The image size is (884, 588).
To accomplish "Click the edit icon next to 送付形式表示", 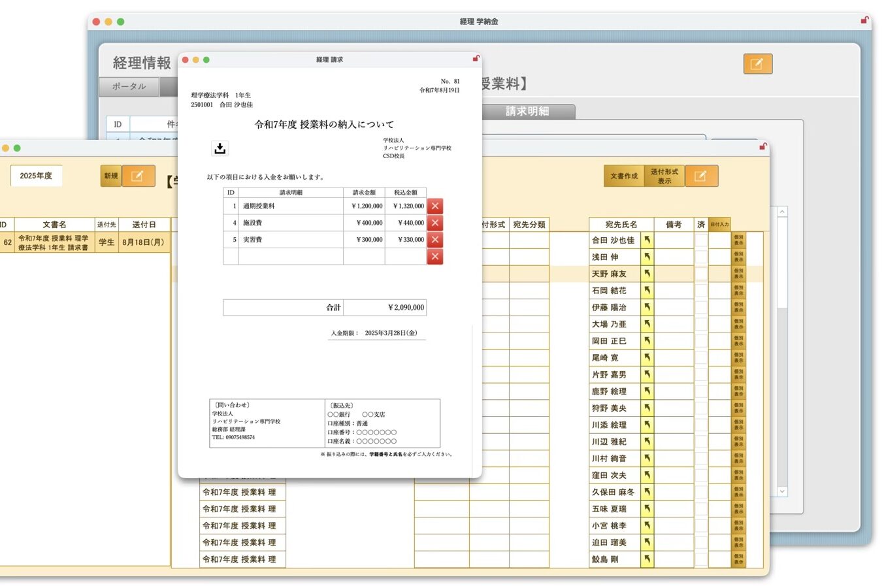I will 701,176.
